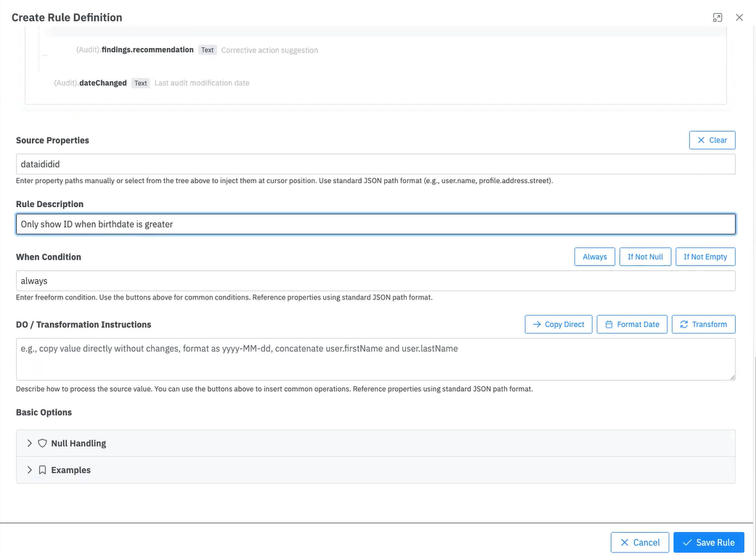Focus the Rule Description text field

click(375, 224)
